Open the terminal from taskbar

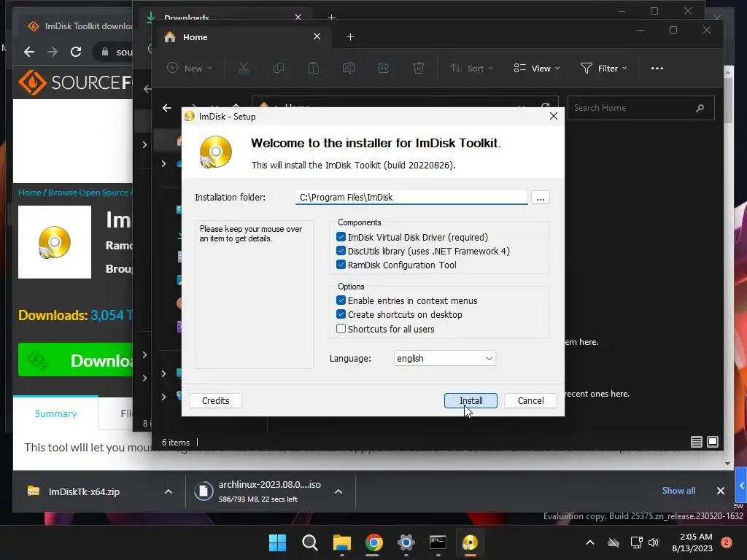pyautogui.click(x=438, y=542)
